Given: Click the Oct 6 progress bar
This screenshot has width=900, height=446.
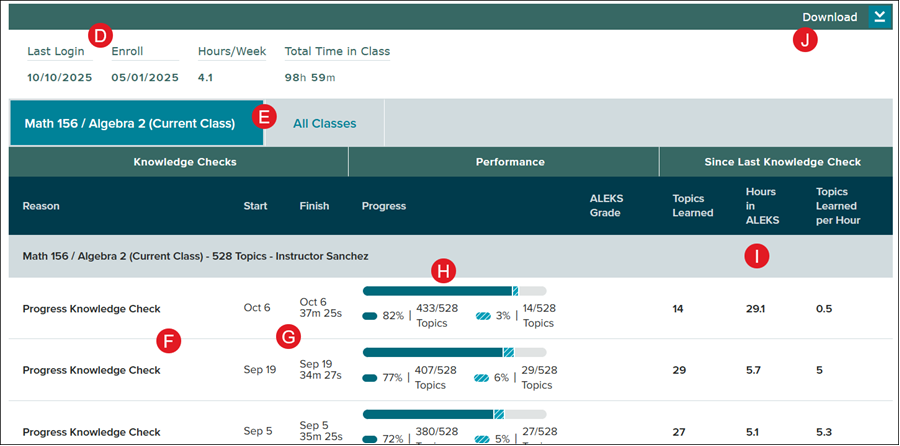Looking at the screenshot, I should coord(454,291).
